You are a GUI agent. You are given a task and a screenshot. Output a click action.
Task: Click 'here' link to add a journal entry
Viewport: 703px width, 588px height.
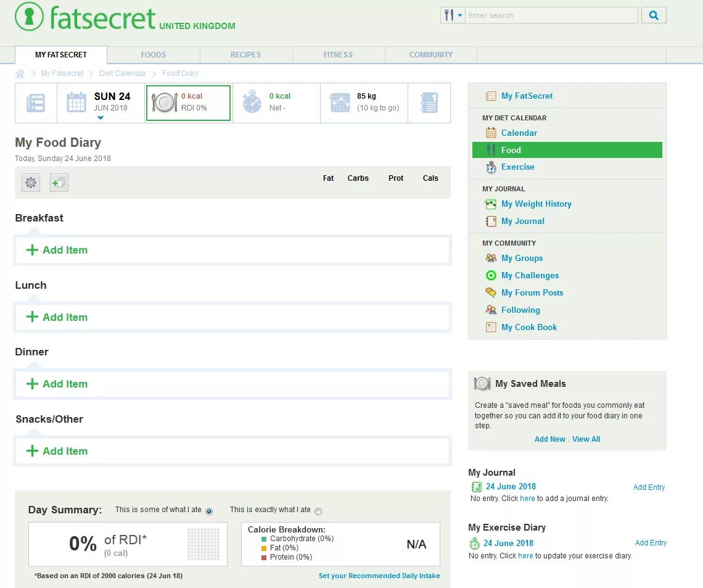click(x=527, y=499)
